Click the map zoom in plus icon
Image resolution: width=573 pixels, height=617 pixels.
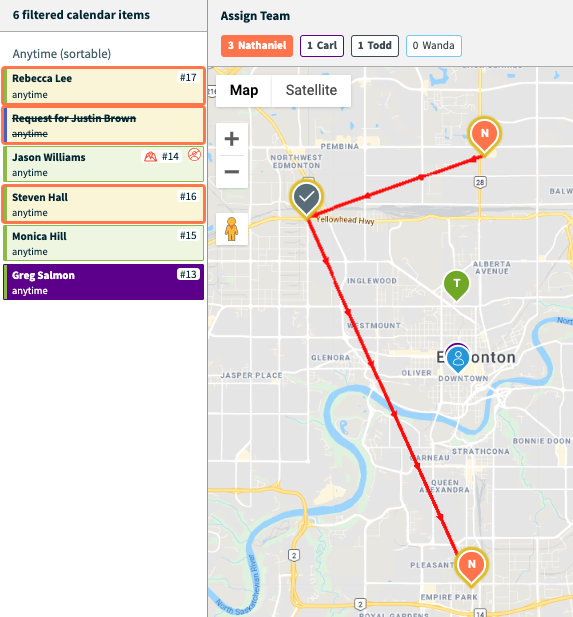click(232, 139)
